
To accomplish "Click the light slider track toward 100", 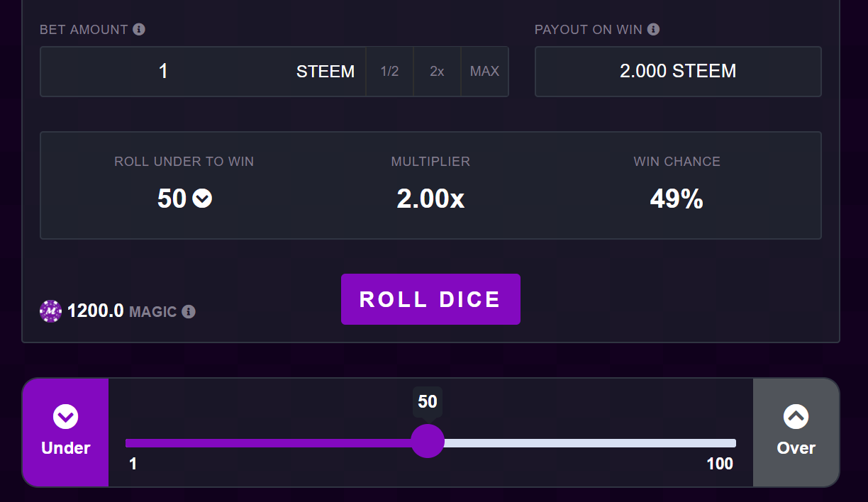I will pyautogui.click(x=590, y=443).
